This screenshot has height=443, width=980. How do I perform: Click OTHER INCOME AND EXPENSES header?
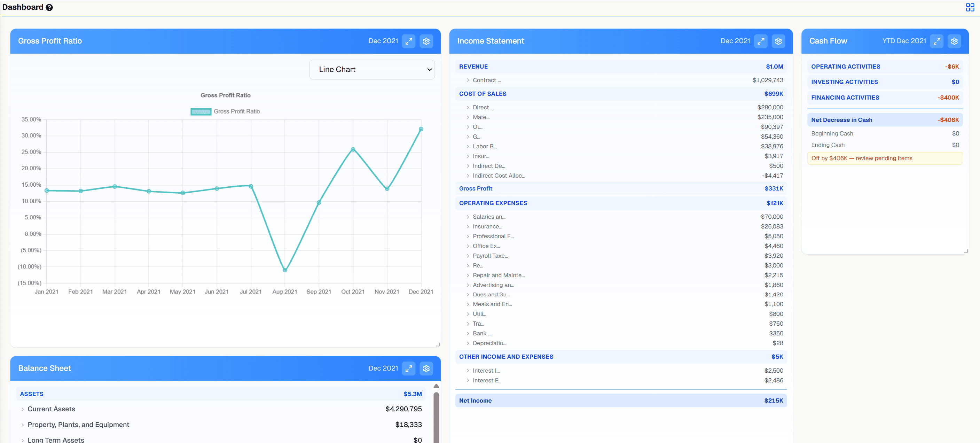pos(620,357)
